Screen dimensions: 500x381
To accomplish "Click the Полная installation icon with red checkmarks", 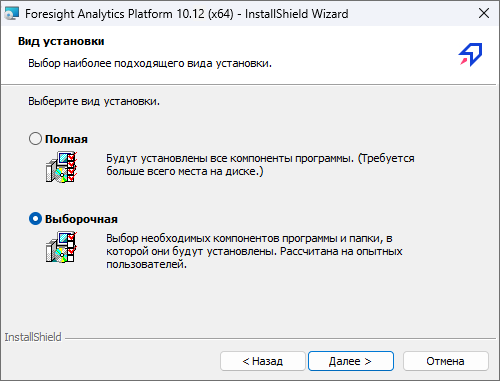I will 62,167.
